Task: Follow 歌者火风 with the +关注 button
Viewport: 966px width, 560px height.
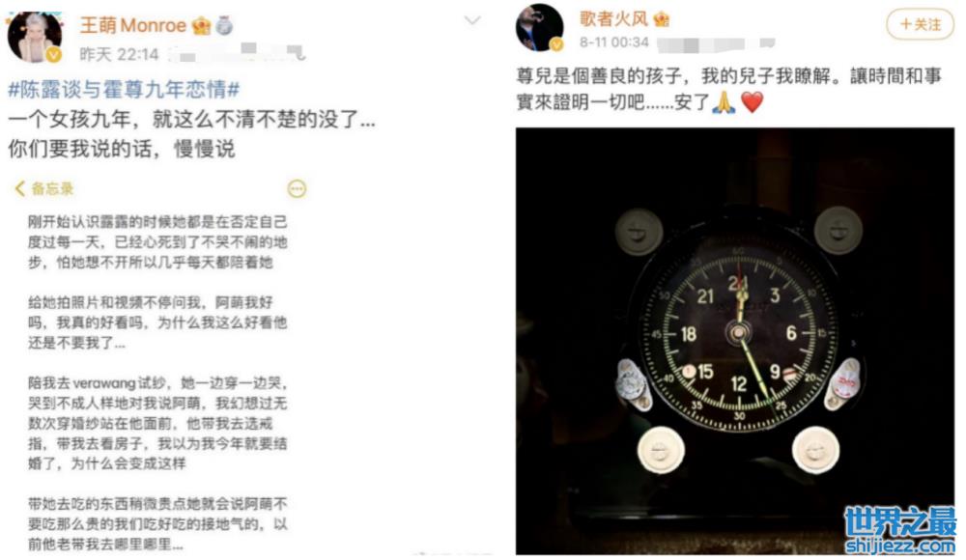Action: click(x=920, y=24)
